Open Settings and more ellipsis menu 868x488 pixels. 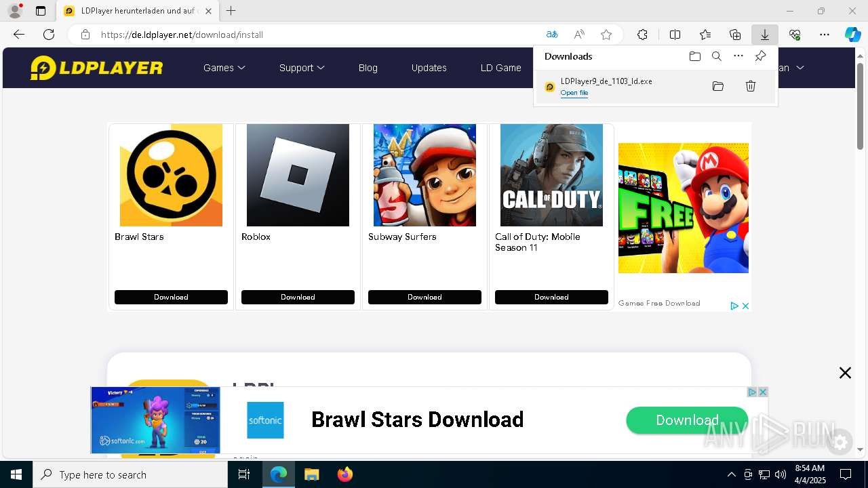pyautogui.click(x=825, y=35)
